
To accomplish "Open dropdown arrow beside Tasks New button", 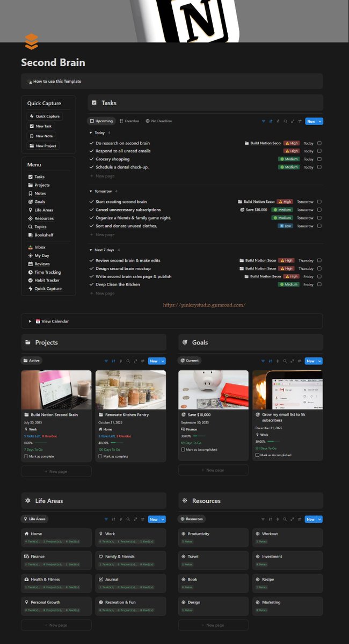I will (x=321, y=121).
